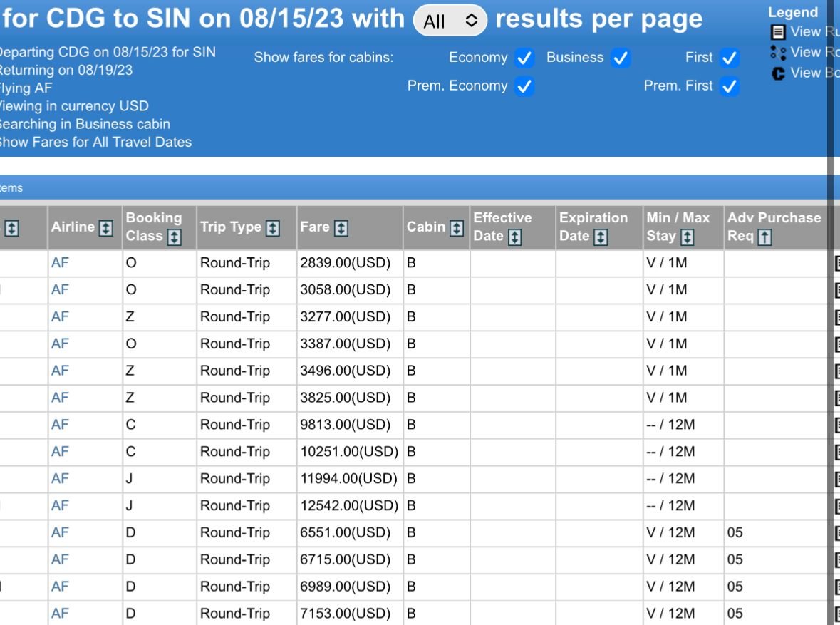This screenshot has width=840, height=625.
Task: View rules icon in the Legend
Action: pos(779,32)
